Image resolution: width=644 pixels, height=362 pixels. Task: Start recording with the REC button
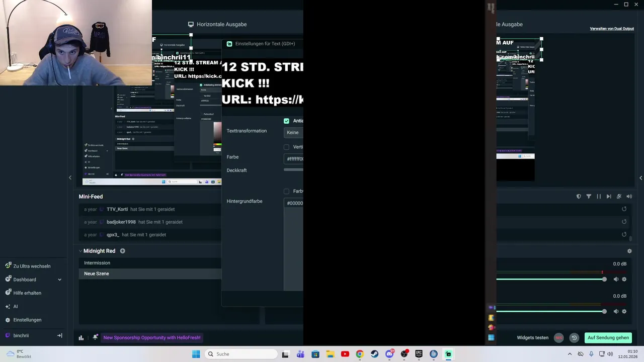click(558, 338)
